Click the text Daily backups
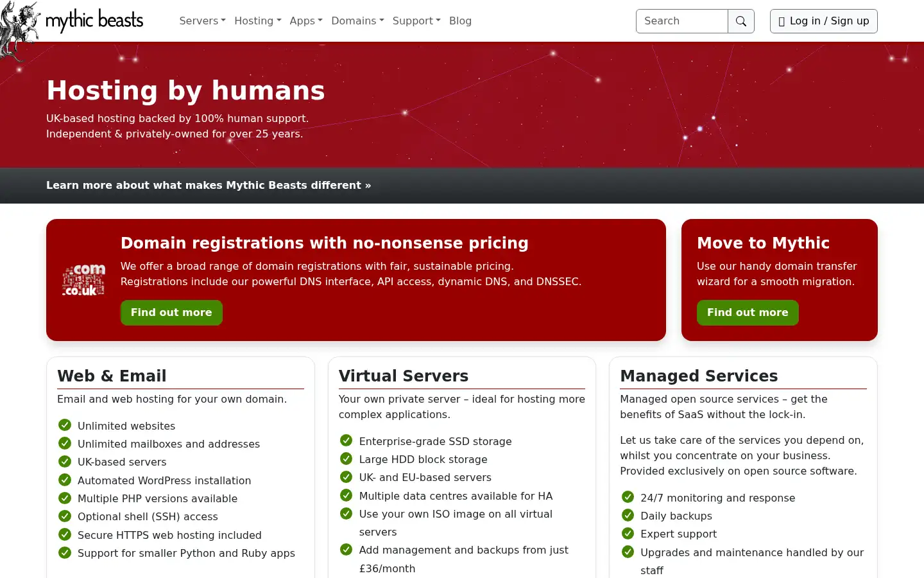The image size is (924, 578). click(676, 516)
